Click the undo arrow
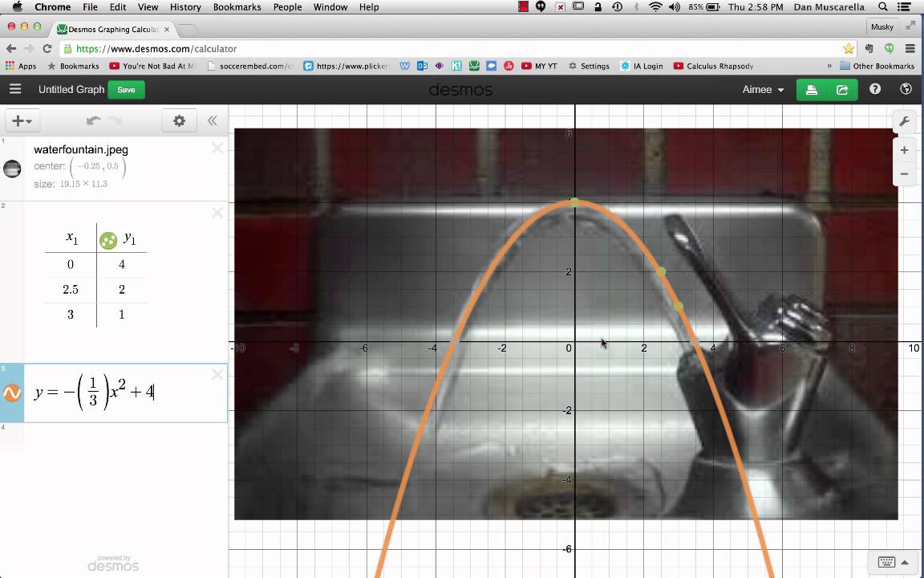Image resolution: width=924 pixels, height=578 pixels. 93,121
